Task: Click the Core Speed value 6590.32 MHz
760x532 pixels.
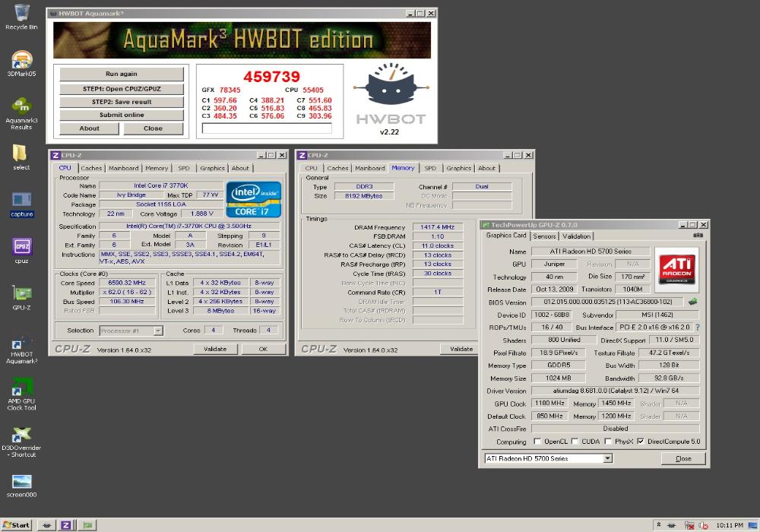Action: pyautogui.click(x=127, y=283)
